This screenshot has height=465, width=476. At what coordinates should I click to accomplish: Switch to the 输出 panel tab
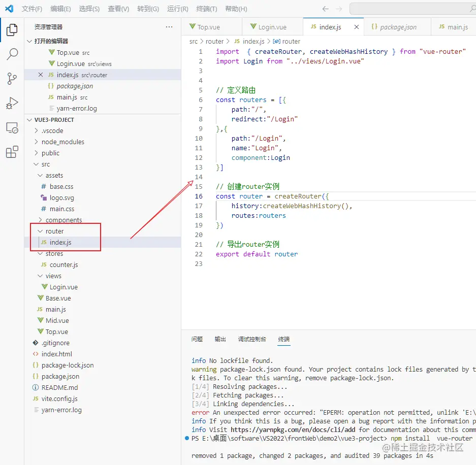(x=220, y=339)
